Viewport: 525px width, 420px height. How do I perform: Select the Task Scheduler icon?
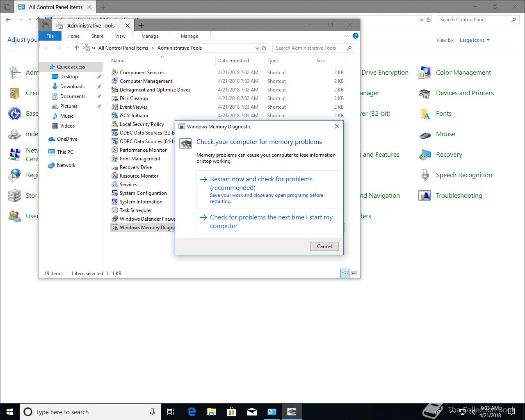115,210
